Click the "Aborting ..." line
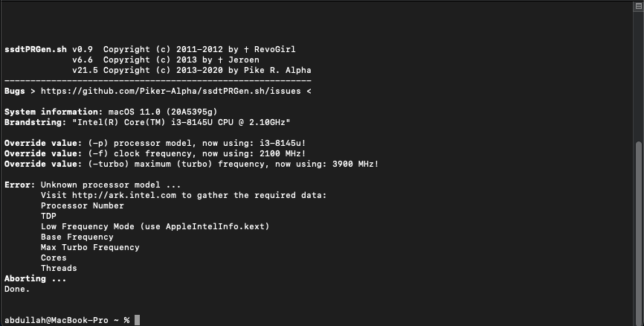Image resolution: width=644 pixels, height=326 pixels. coord(35,278)
